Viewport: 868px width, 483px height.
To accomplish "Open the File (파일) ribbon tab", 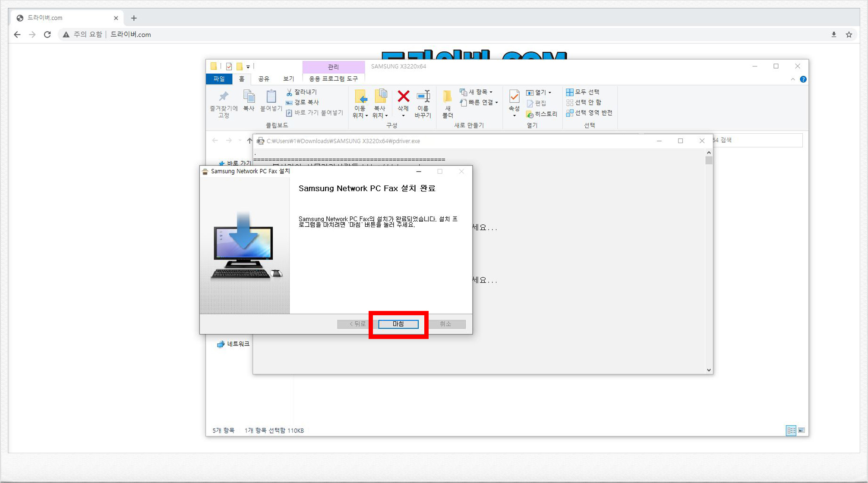I will pos(219,79).
